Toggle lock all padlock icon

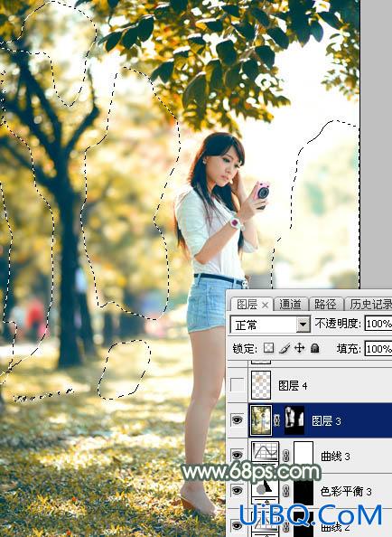[314, 348]
